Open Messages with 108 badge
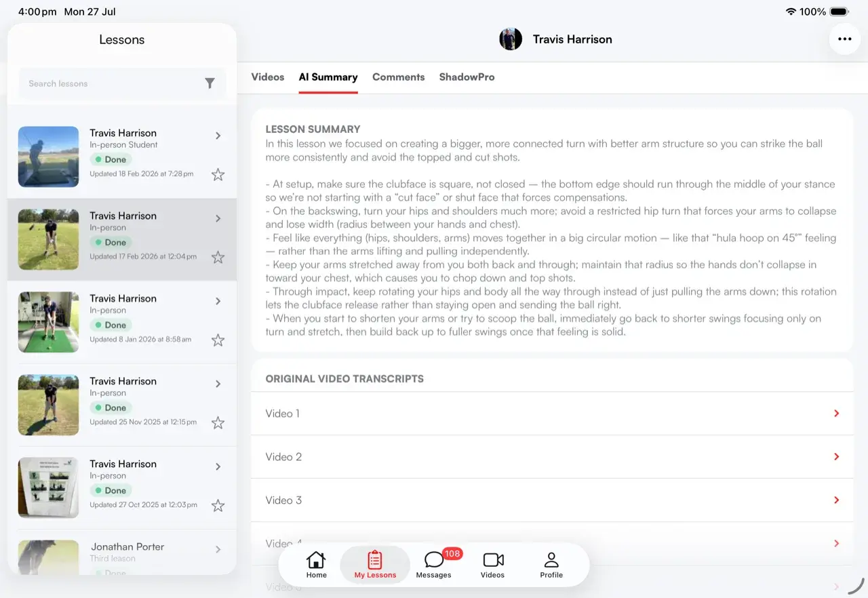This screenshot has width=868, height=598. click(434, 565)
